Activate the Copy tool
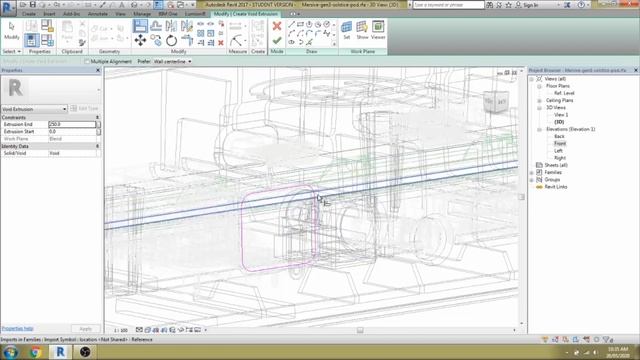 (x=156, y=40)
